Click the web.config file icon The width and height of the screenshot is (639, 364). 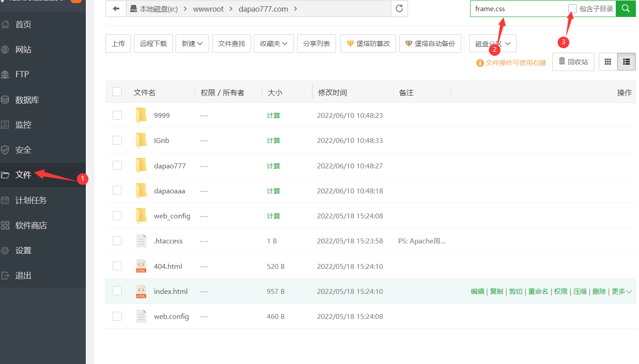point(141,316)
